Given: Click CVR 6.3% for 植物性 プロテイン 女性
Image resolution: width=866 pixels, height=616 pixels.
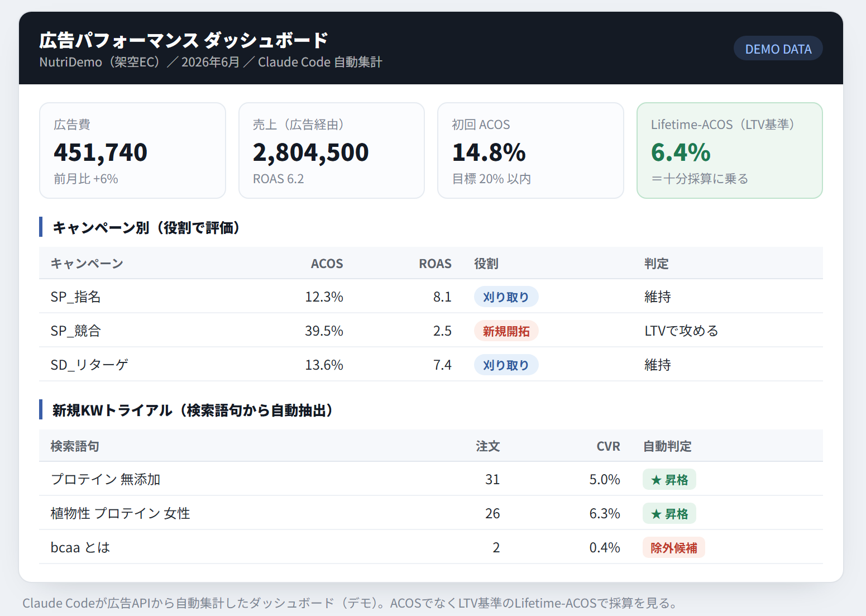Looking at the screenshot, I should tap(605, 513).
